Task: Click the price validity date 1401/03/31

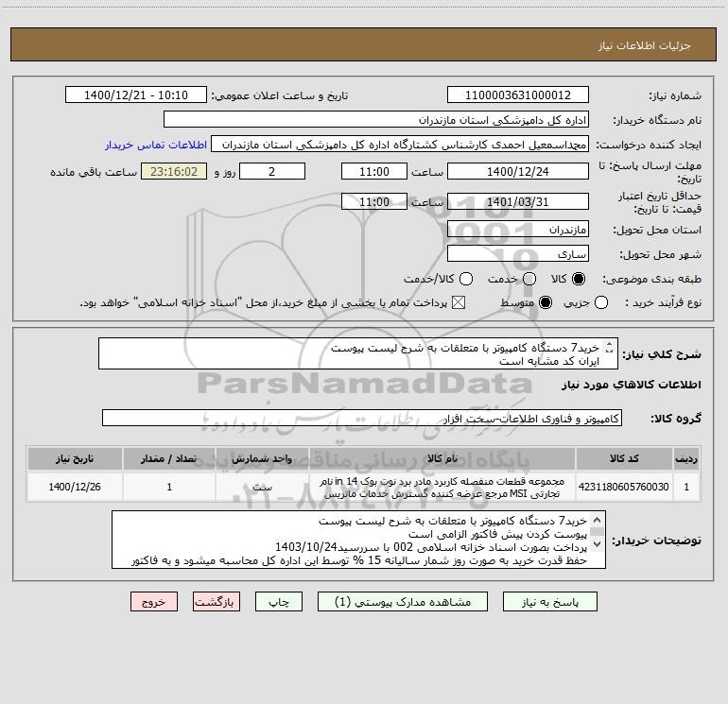Action: 518,201
